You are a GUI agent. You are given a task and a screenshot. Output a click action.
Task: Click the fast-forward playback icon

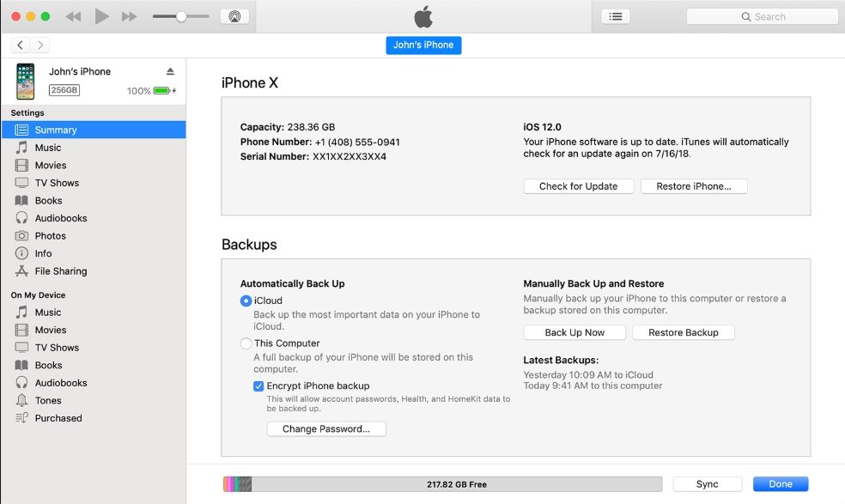pos(130,16)
